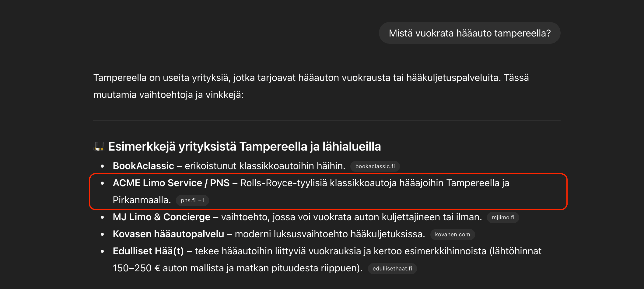The width and height of the screenshot is (644, 289).
Task: Open the bookaclassic.fi source chip
Action: 375,166
